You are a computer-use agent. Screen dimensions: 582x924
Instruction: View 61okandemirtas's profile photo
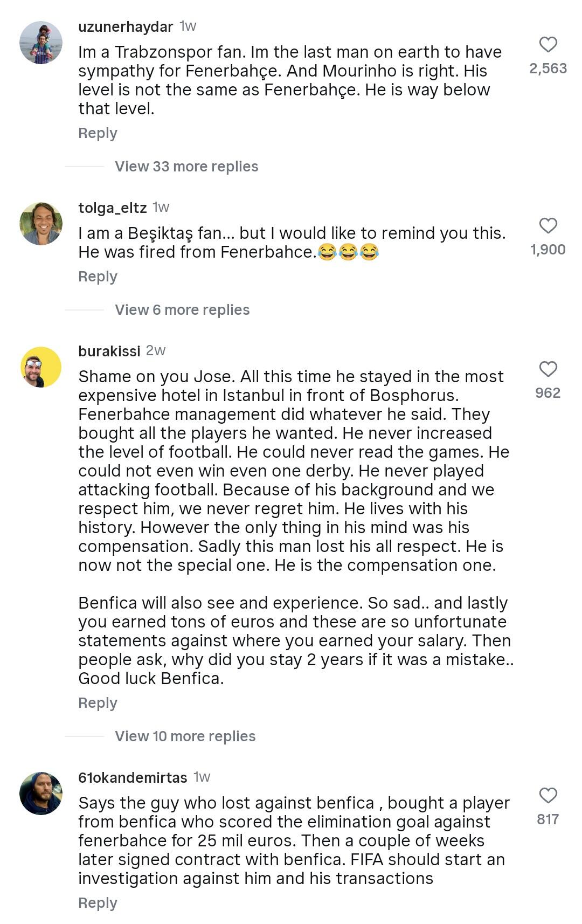click(x=41, y=793)
